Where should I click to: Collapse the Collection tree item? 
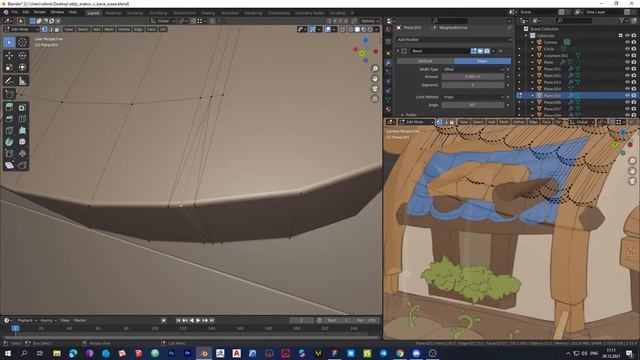tap(526, 36)
